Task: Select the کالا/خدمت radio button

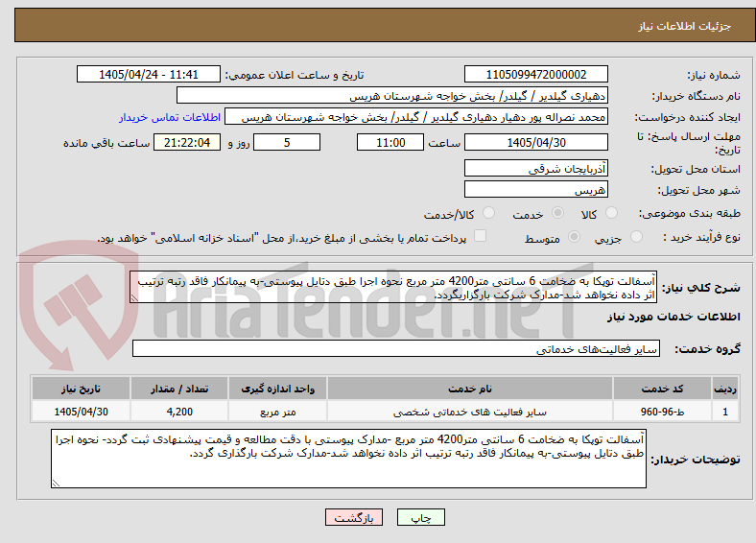Action: 489,213
